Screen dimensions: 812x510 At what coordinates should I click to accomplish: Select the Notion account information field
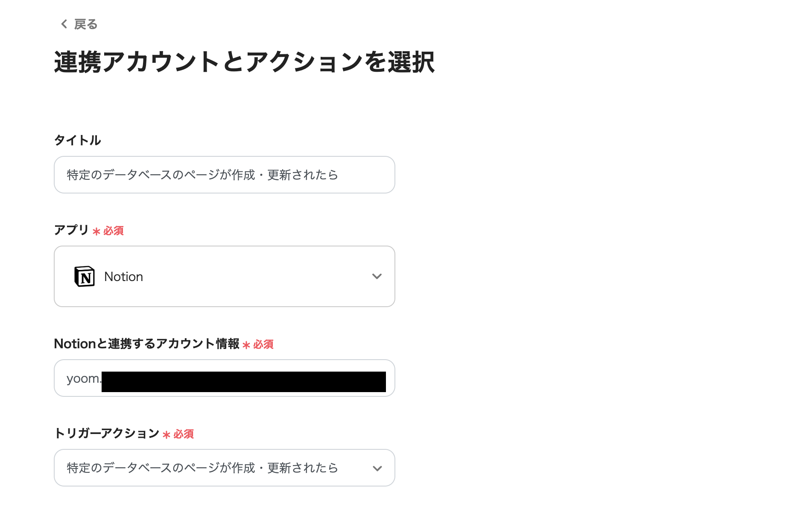224,378
